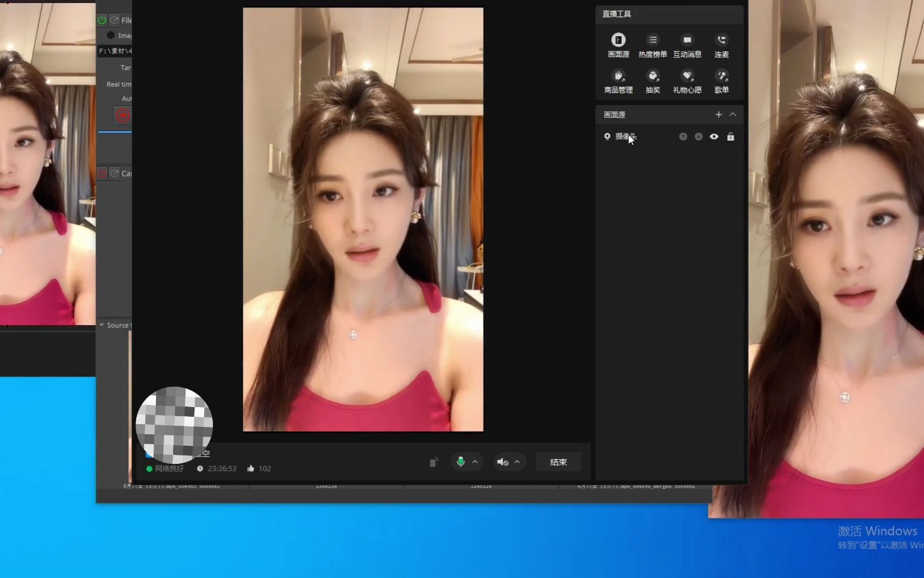Click the F:\素材 path field

click(115, 51)
